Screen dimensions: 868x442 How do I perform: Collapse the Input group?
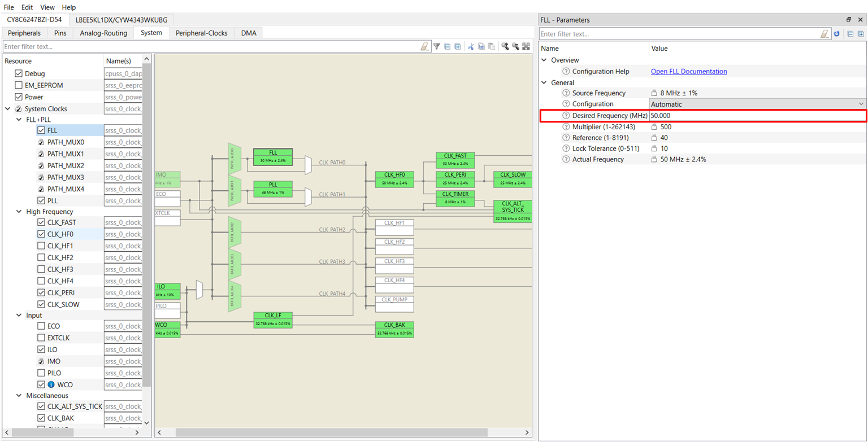19,315
